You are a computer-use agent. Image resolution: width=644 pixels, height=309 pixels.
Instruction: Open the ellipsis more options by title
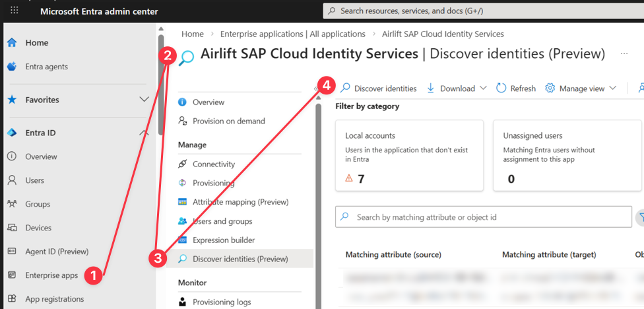624,54
